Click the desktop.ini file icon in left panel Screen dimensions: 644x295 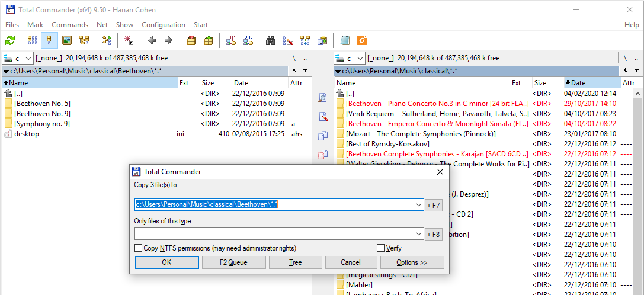(x=7, y=134)
